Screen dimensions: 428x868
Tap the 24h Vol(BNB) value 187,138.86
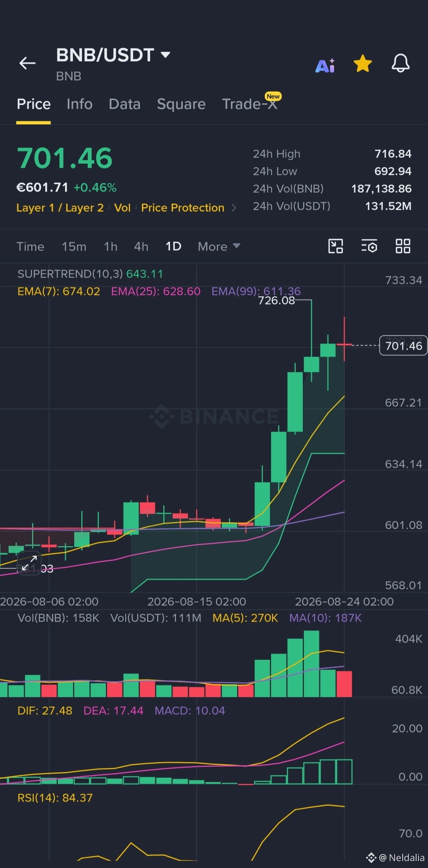point(382,189)
